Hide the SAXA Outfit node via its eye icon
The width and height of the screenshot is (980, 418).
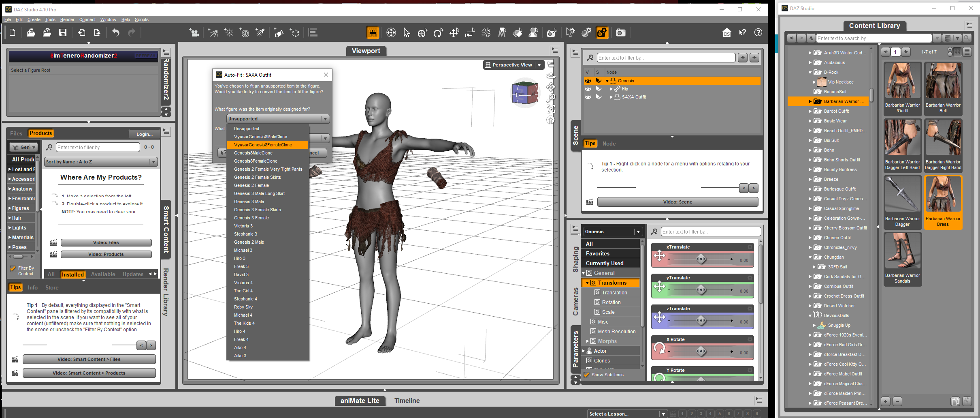click(588, 97)
